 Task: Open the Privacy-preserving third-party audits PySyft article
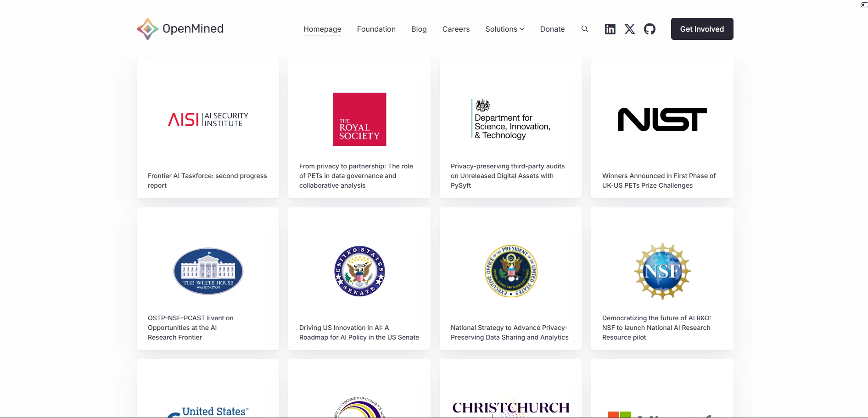click(508, 176)
